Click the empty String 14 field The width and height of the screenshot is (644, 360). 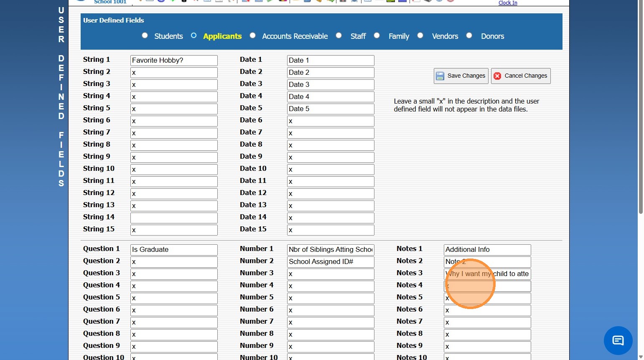174,218
